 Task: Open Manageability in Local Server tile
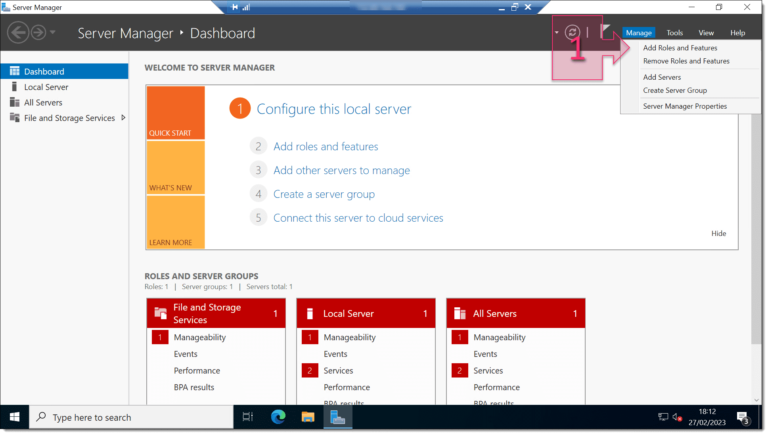click(x=349, y=338)
